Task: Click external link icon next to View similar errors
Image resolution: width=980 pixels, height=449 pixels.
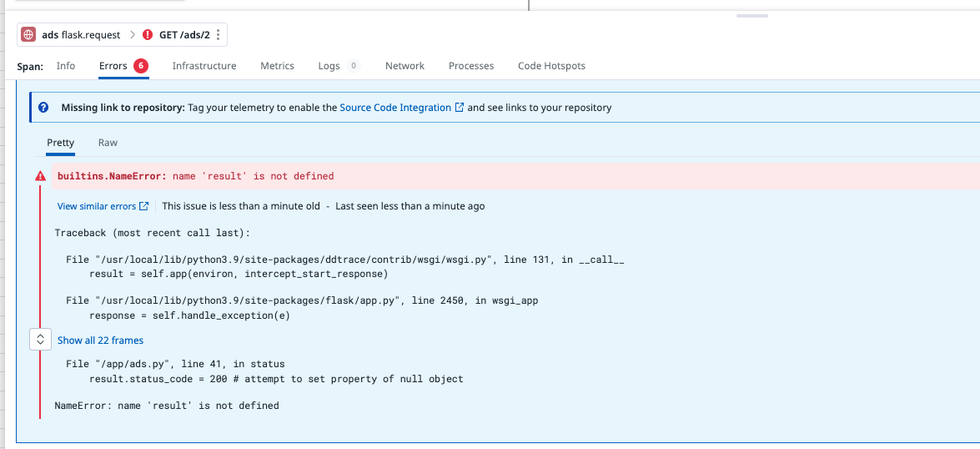Action: coord(143,206)
